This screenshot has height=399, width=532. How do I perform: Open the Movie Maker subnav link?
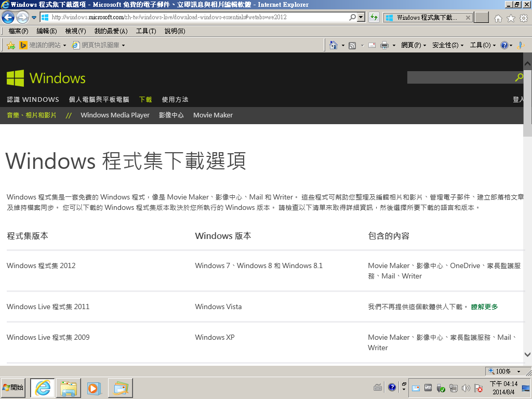coord(213,115)
